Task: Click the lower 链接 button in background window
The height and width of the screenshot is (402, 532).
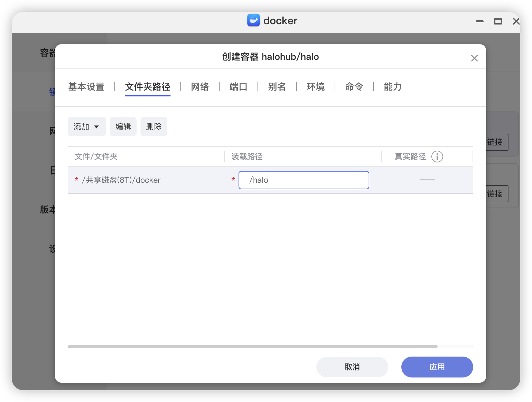Action: pyautogui.click(x=497, y=194)
